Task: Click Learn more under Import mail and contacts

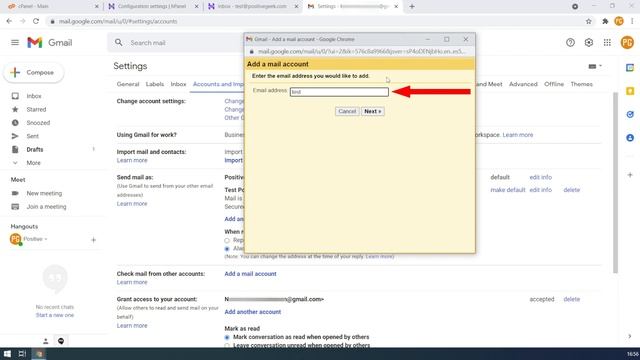Action: point(132,160)
